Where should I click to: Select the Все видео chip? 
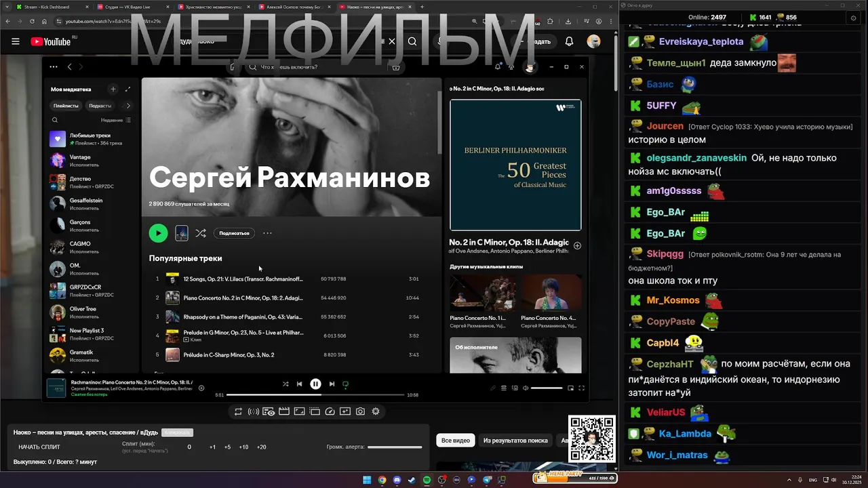tap(456, 441)
